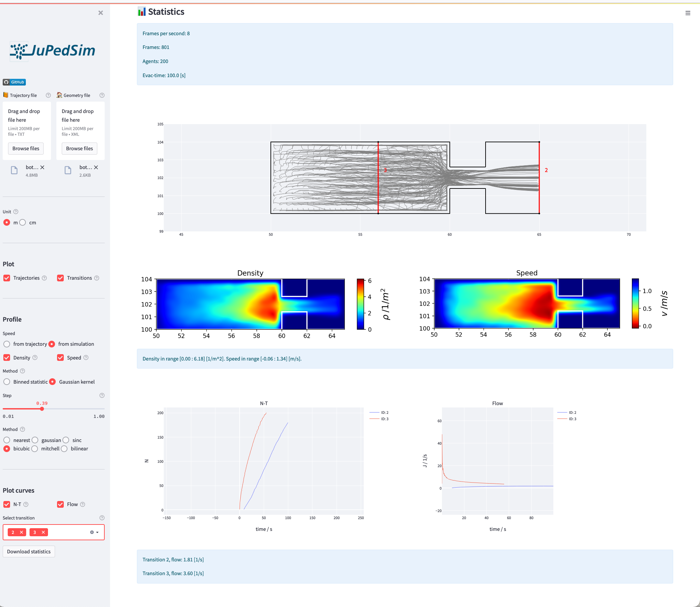700x607 pixels.
Task: Expand the Select transition dropdown arrow
Action: (x=98, y=533)
